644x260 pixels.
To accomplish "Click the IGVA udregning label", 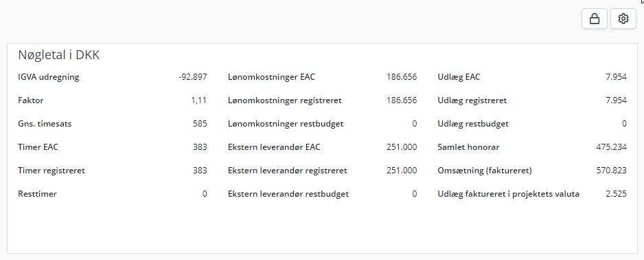I will [49, 77].
